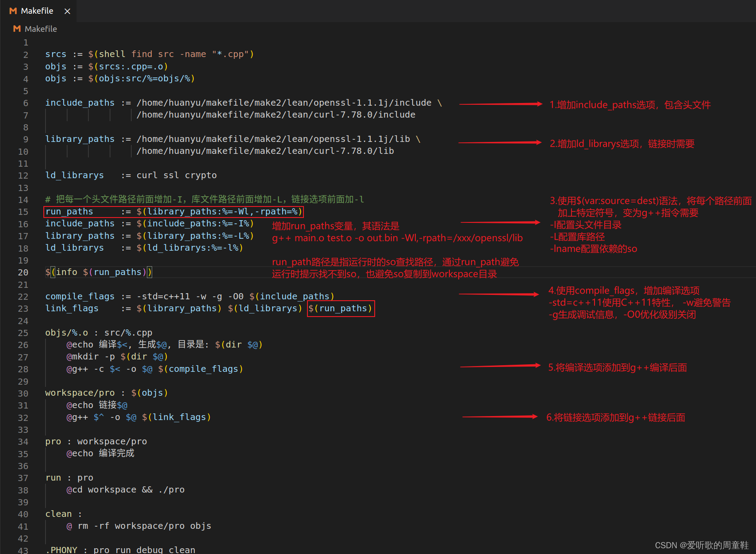Click '$(library_paths:%=-L%)' on line 17
The image size is (756, 554).
pyautogui.click(x=195, y=236)
